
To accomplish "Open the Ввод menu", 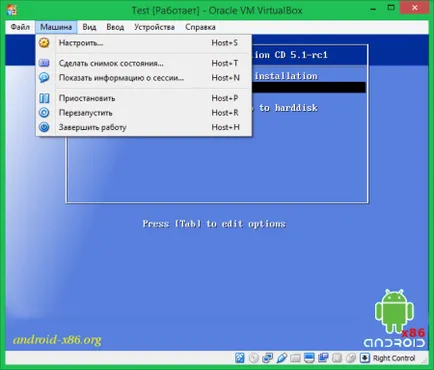I will coord(115,27).
